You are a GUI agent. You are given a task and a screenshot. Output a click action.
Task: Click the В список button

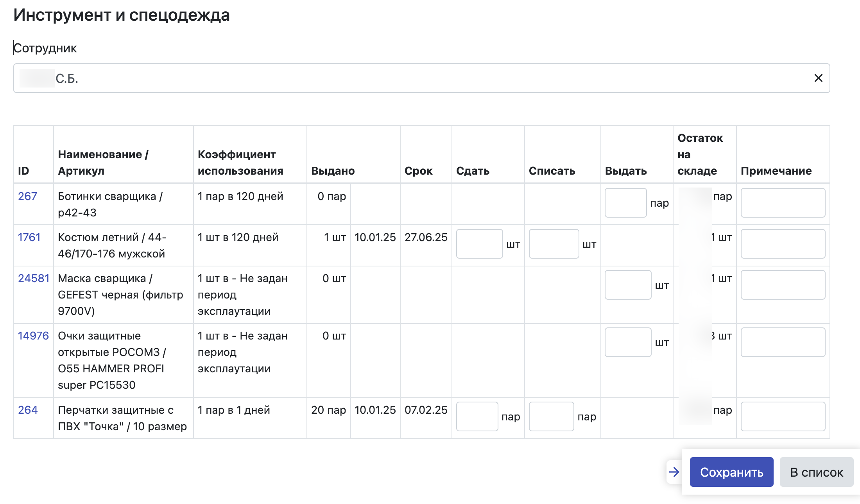pos(816,472)
